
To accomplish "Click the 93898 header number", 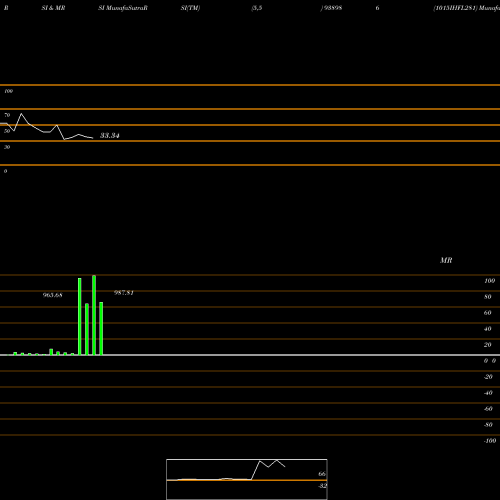I will (x=333, y=8).
